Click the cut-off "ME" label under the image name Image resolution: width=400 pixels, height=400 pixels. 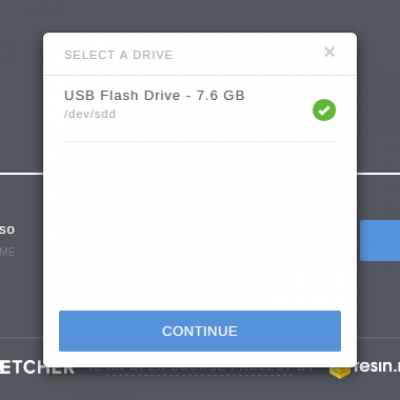(7, 252)
